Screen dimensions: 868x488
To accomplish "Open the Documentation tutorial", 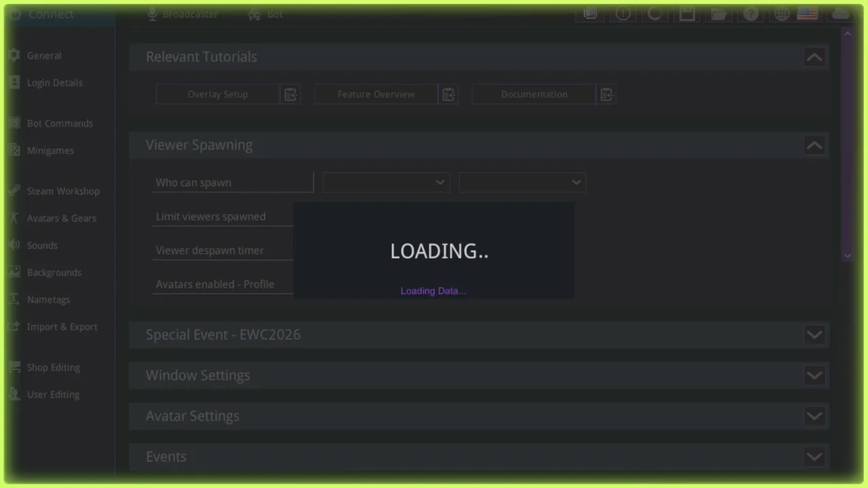I will (534, 94).
